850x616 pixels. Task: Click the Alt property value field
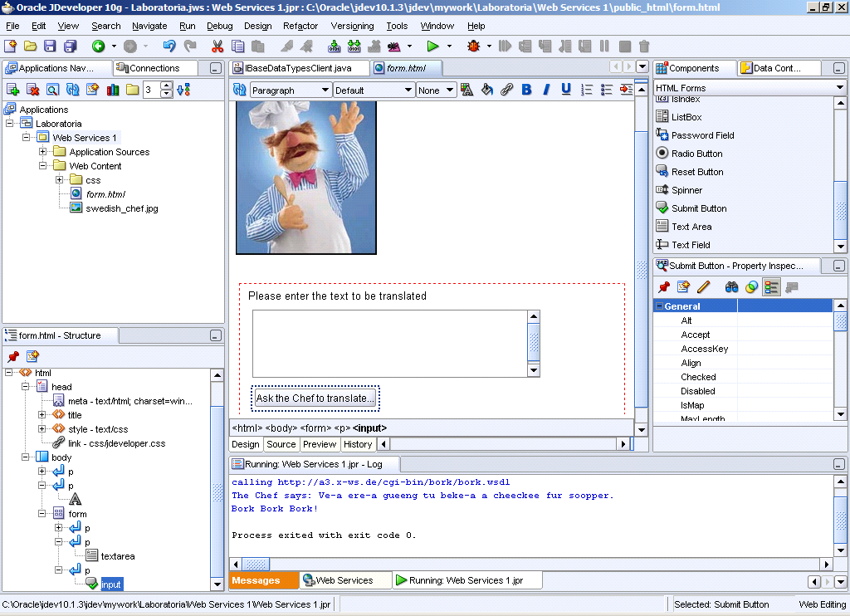point(784,320)
